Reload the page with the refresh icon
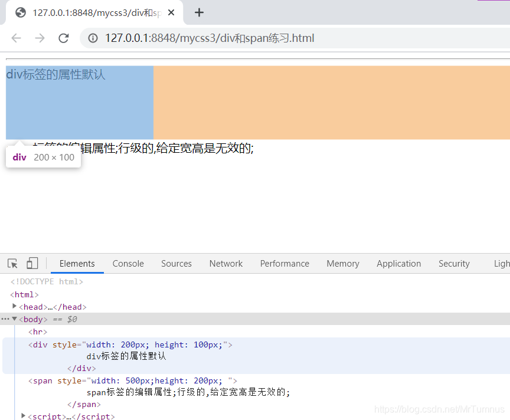The image size is (510, 420). coord(63,38)
